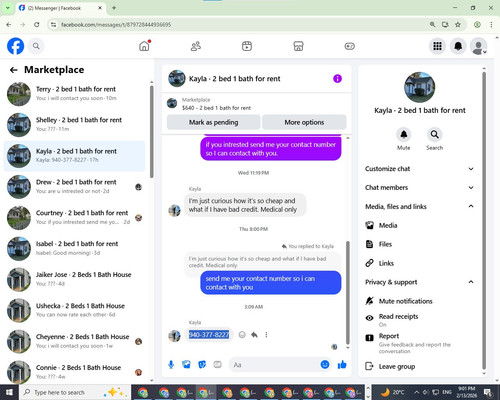Mute the chat using bell icon

404,135
